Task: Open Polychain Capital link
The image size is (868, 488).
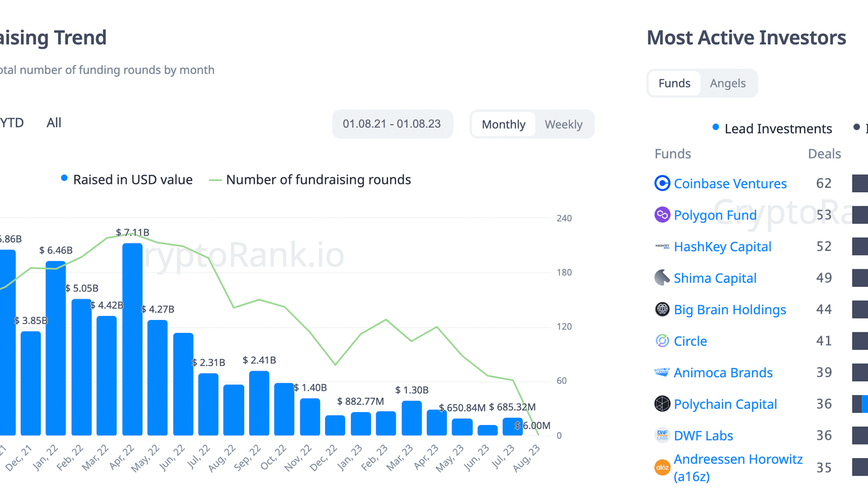Action: tap(725, 404)
